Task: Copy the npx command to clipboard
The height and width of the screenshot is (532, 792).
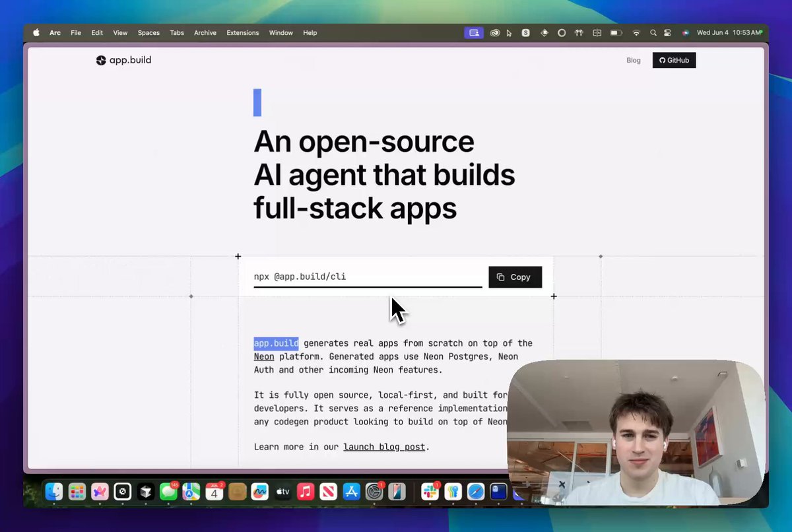Action: point(515,277)
